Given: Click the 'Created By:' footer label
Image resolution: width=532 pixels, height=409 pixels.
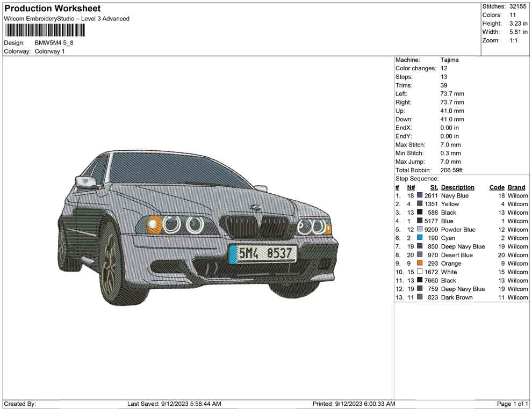Looking at the screenshot, I should point(20,404).
